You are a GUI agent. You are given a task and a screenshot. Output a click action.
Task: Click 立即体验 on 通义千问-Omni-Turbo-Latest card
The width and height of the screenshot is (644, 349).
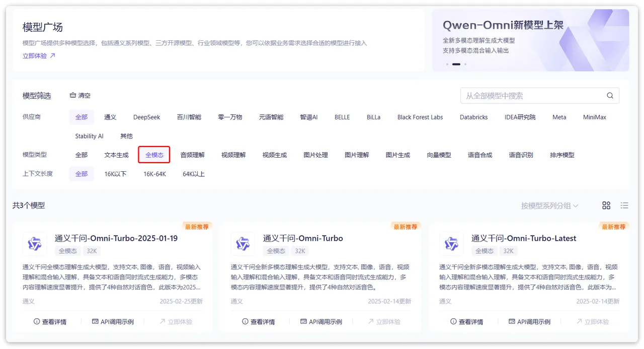coord(592,321)
